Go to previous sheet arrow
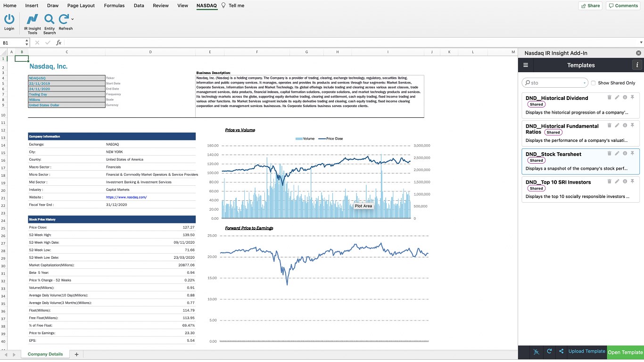The image size is (644, 362). pyautogui.click(x=6, y=354)
